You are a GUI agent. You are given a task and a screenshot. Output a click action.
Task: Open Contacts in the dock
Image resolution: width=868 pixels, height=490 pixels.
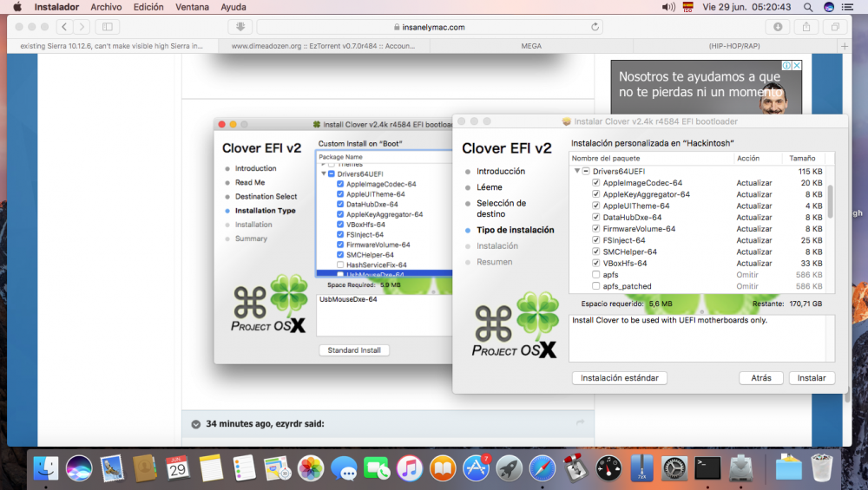145,468
